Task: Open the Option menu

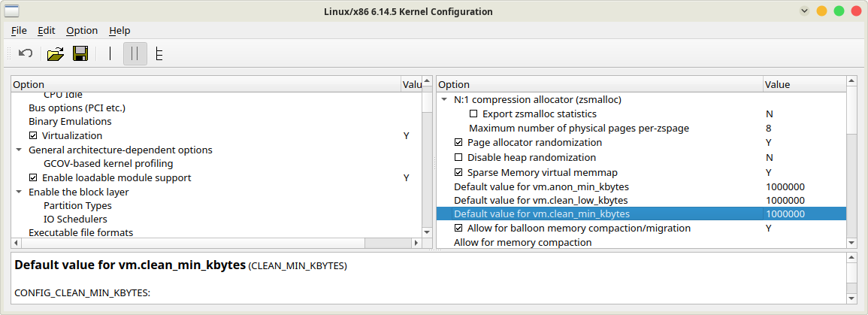Action: pyautogui.click(x=82, y=31)
